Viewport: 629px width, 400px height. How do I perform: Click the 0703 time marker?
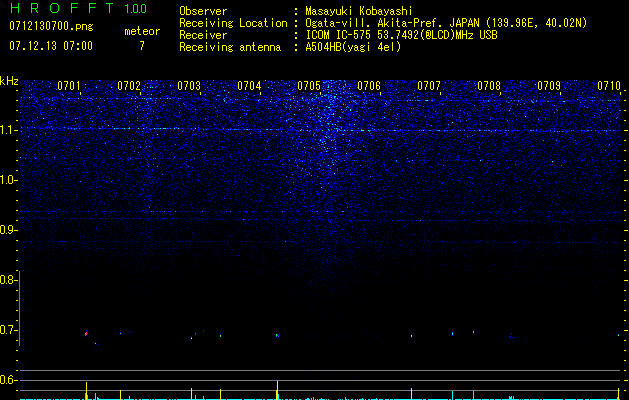tap(189, 86)
